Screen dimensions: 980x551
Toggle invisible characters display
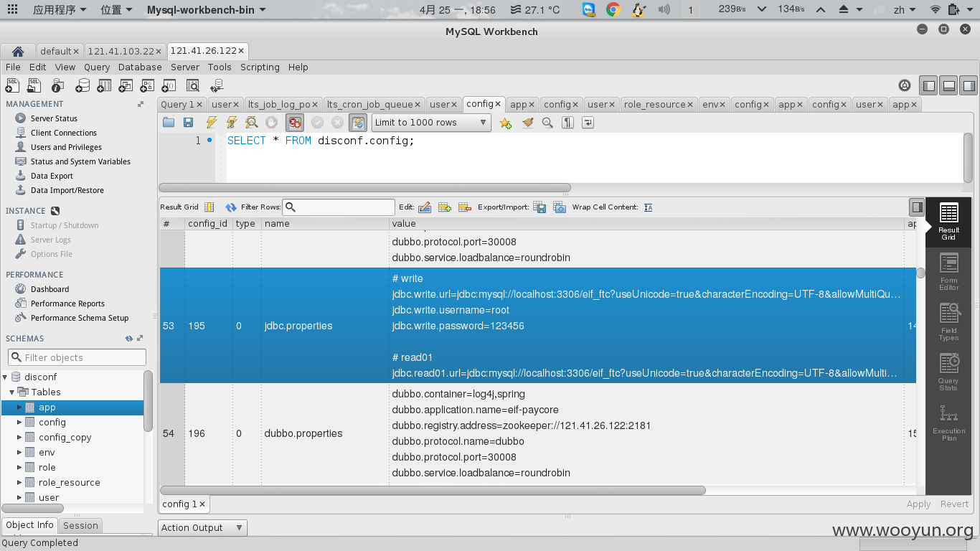pos(567,123)
